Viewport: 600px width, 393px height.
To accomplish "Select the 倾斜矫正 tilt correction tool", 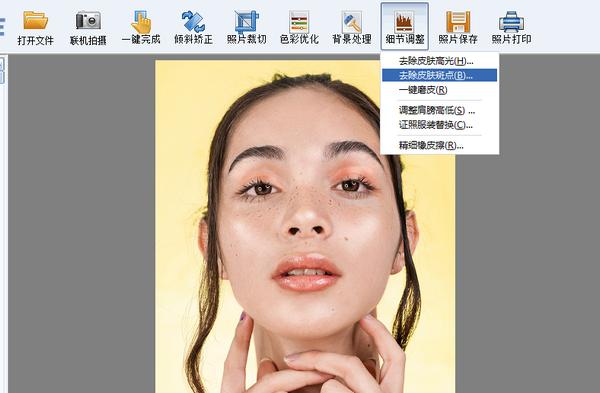I will point(193,28).
